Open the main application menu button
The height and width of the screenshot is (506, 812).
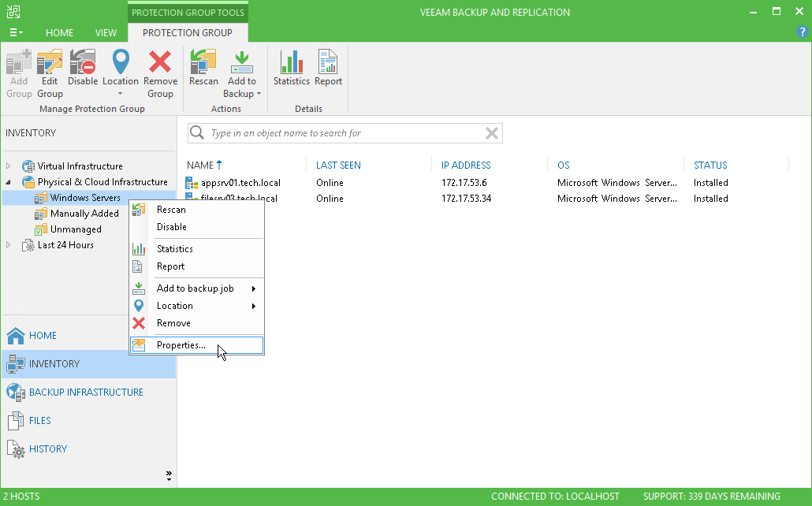pyautogui.click(x=16, y=32)
